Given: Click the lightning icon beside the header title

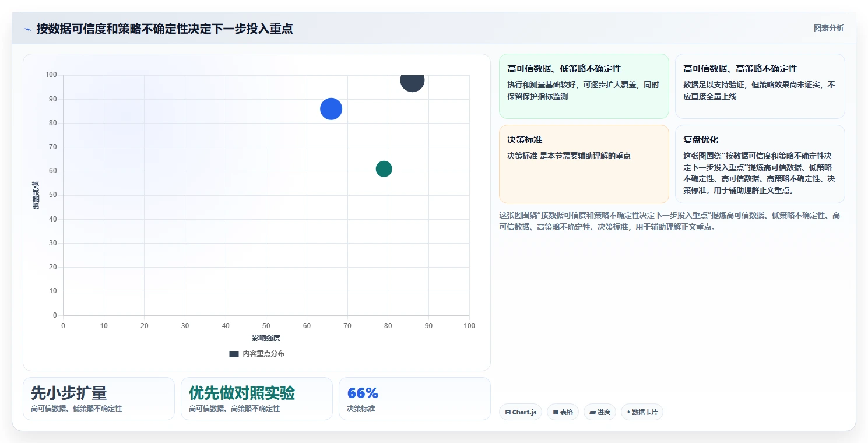Looking at the screenshot, I should (28, 29).
